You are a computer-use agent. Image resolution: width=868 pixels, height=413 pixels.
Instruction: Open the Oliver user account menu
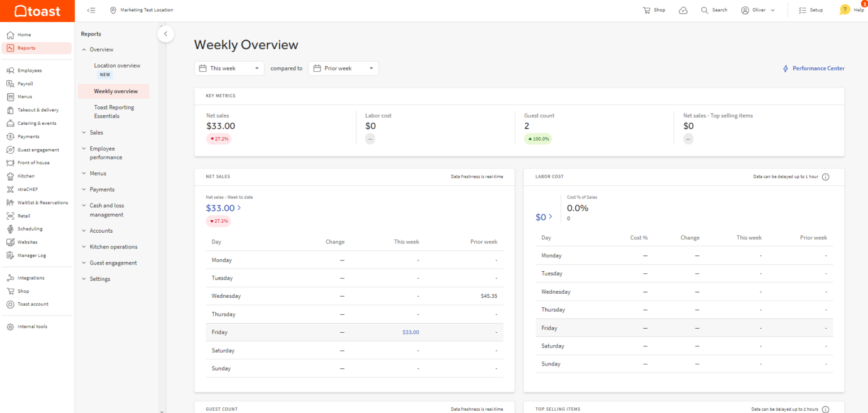click(758, 10)
